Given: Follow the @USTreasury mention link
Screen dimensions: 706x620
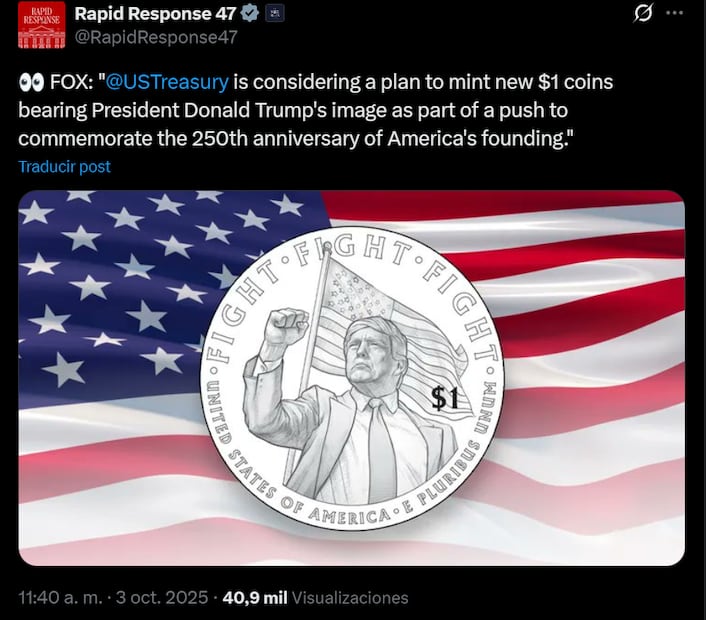Looking at the screenshot, I should coord(167,82).
